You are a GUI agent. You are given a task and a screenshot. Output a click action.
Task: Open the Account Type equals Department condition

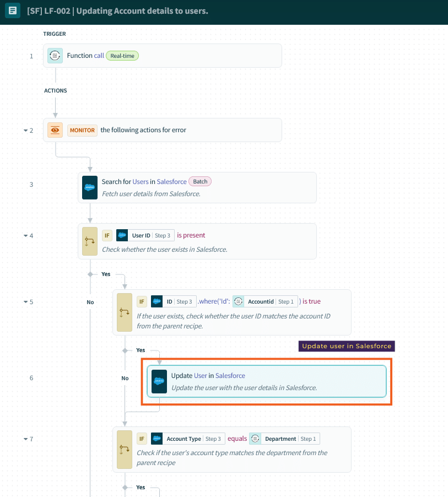click(x=232, y=450)
